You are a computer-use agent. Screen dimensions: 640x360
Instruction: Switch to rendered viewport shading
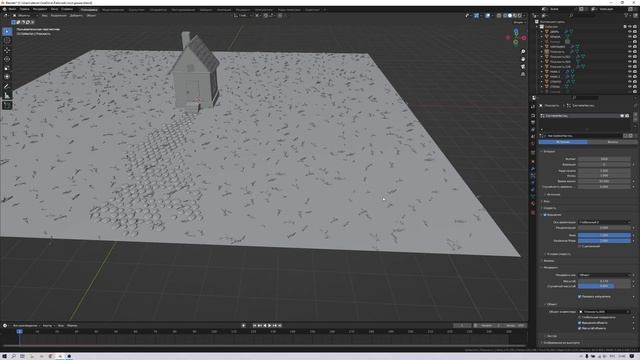(x=520, y=16)
